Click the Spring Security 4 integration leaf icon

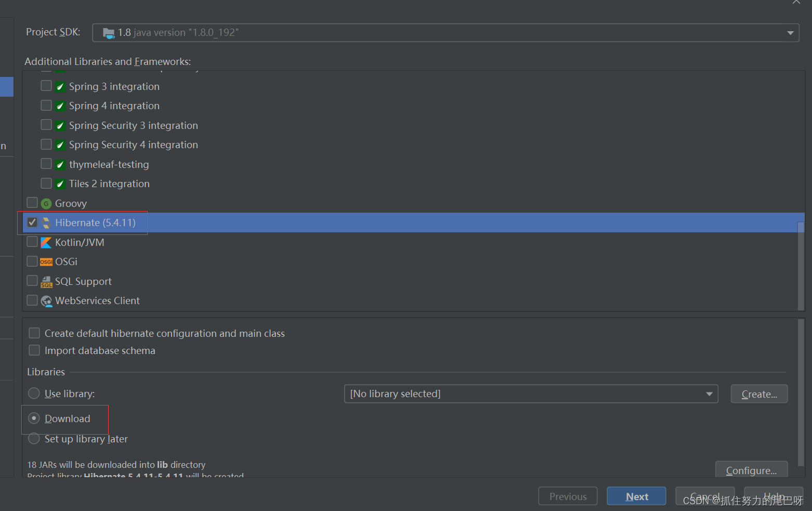click(60, 145)
